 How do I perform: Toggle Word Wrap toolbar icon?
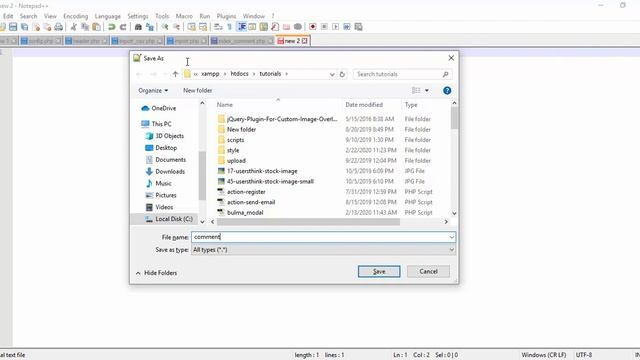(x=218, y=27)
